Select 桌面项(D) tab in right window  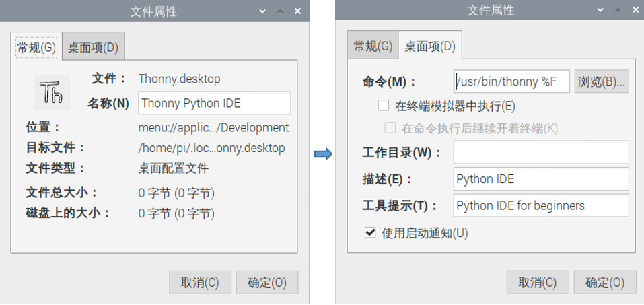coord(430,46)
